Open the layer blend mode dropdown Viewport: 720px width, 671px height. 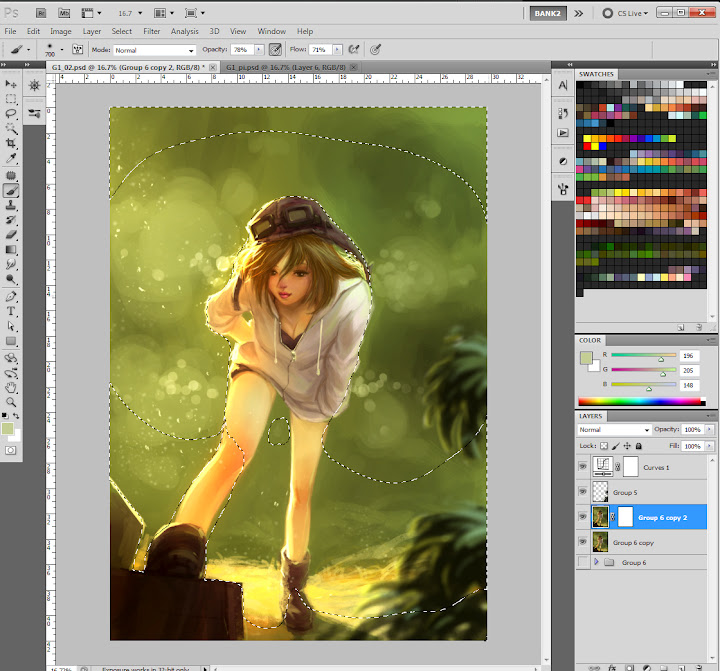(614, 430)
